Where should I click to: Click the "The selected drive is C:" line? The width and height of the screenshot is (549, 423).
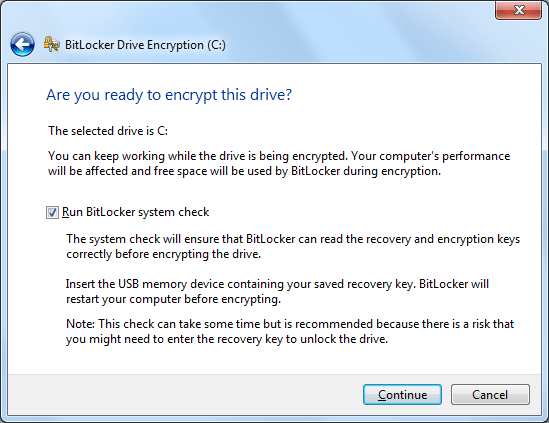tap(108, 131)
